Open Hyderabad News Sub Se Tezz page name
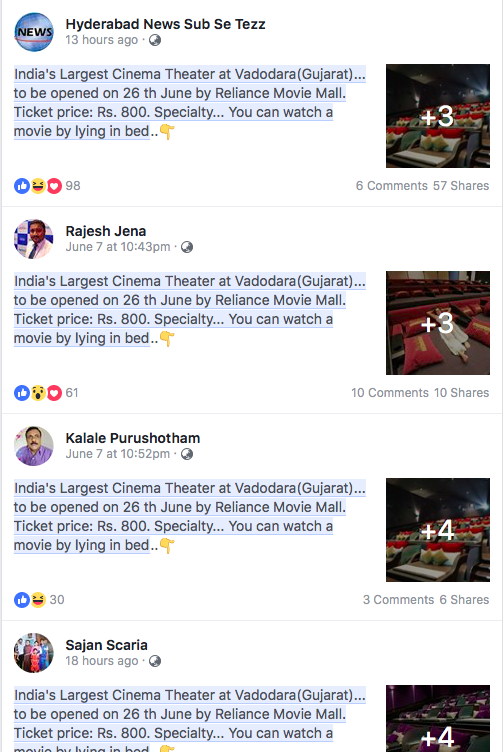The width and height of the screenshot is (503, 752). [165, 24]
